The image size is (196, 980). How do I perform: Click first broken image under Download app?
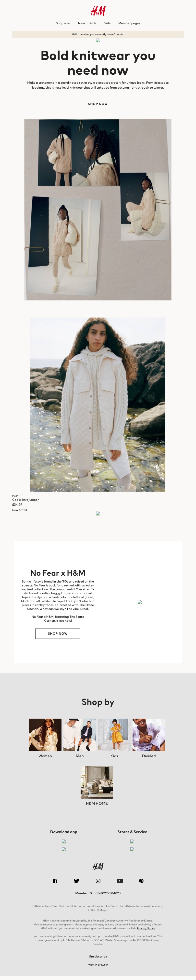[63, 841]
